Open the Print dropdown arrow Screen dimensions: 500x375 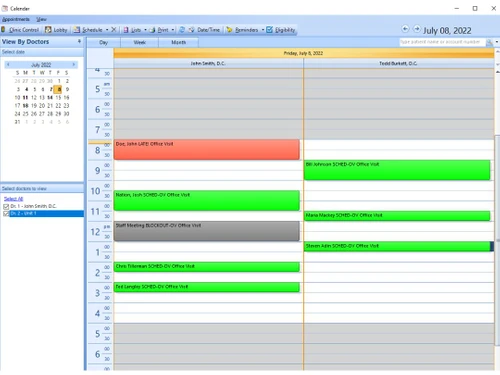(x=173, y=30)
